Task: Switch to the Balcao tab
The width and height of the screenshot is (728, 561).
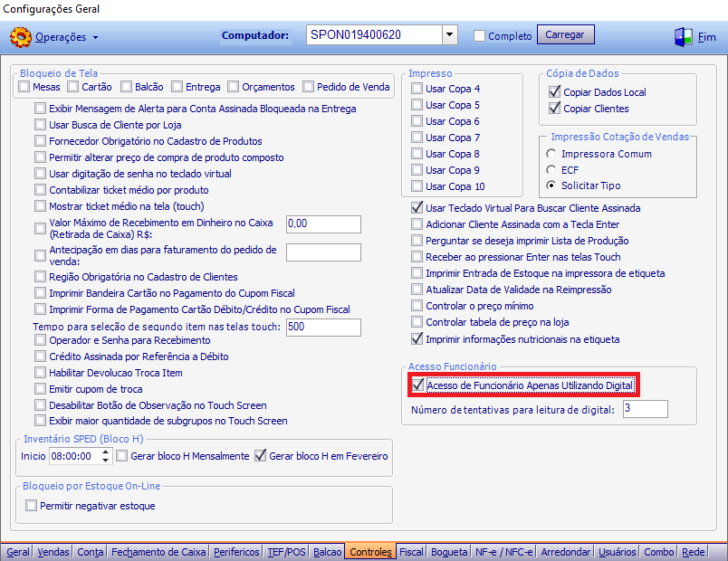Action: click(x=327, y=552)
